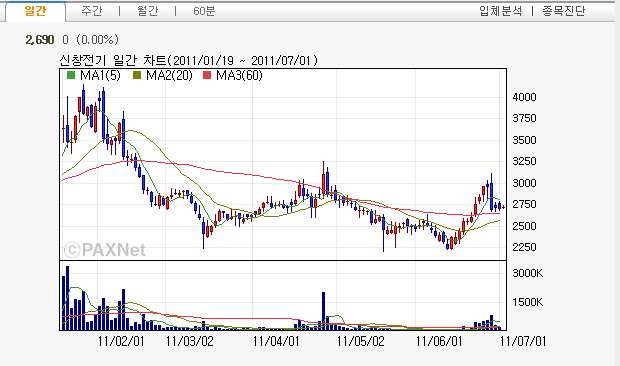Click the late-April volume spike bar
620x366 pixels.
coord(323,311)
